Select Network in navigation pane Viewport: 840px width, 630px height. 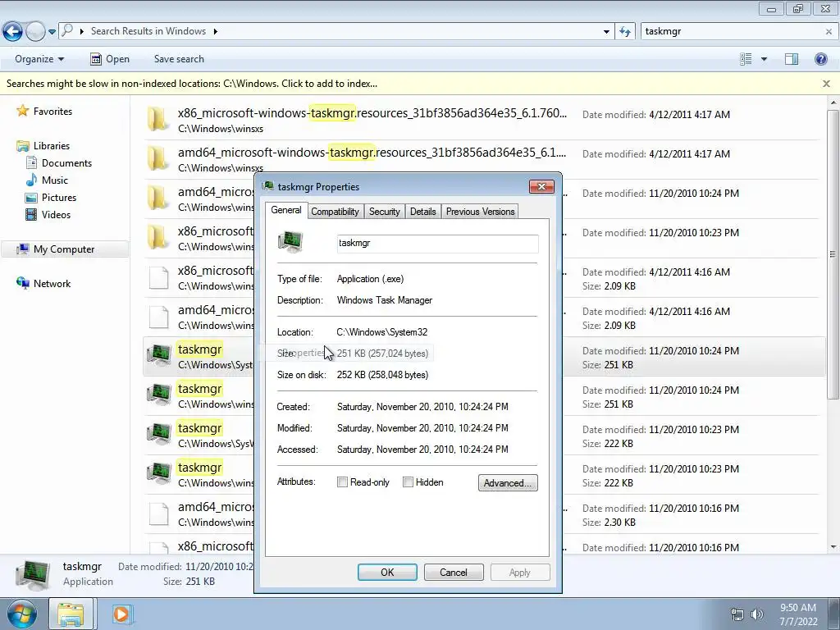pyautogui.click(x=52, y=283)
